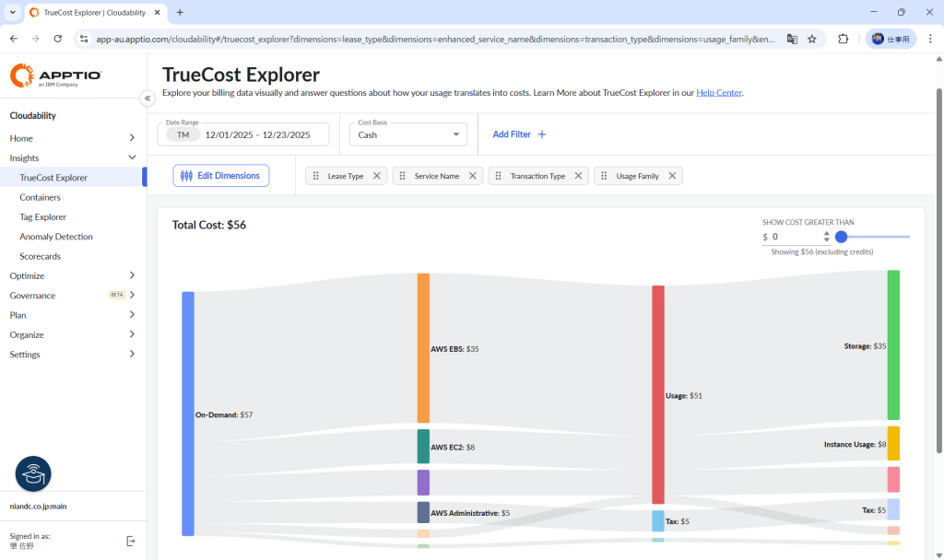Collapse the sidebar with double-chevron icon

(x=147, y=98)
